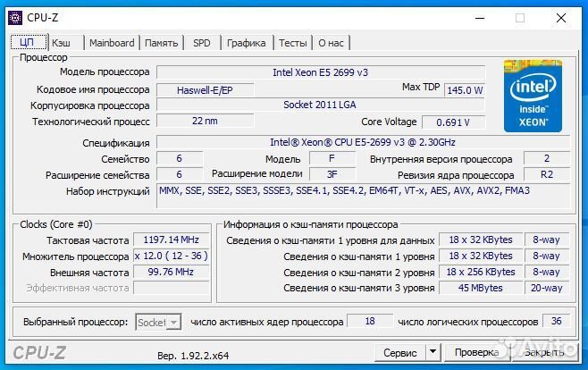Click the L2 cache '8-way' value
Viewport: 588px width, 370px height.
coord(547,272)
